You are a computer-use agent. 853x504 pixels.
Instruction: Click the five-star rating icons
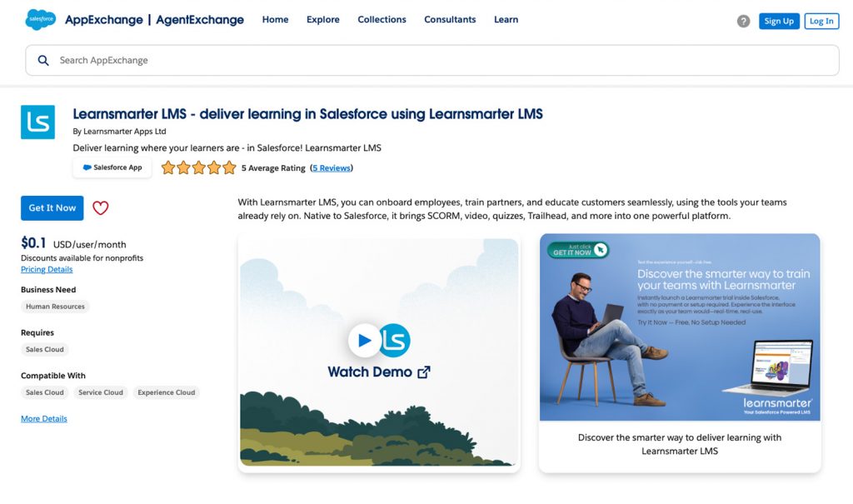[198, 167]
